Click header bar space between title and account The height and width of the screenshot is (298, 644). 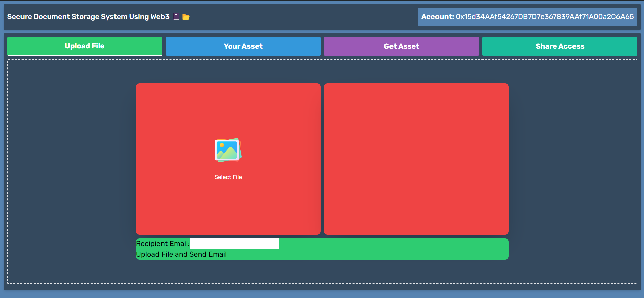[x=302, y=17]
